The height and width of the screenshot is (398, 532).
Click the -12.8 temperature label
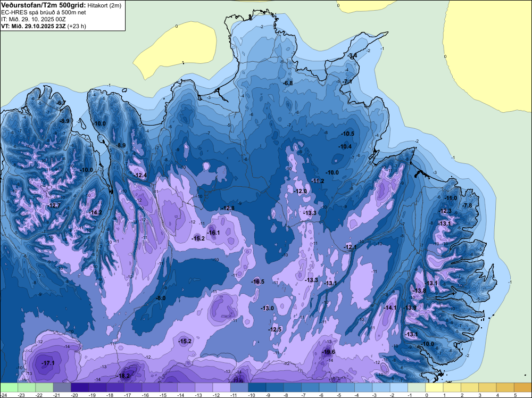tap(228, 208)
